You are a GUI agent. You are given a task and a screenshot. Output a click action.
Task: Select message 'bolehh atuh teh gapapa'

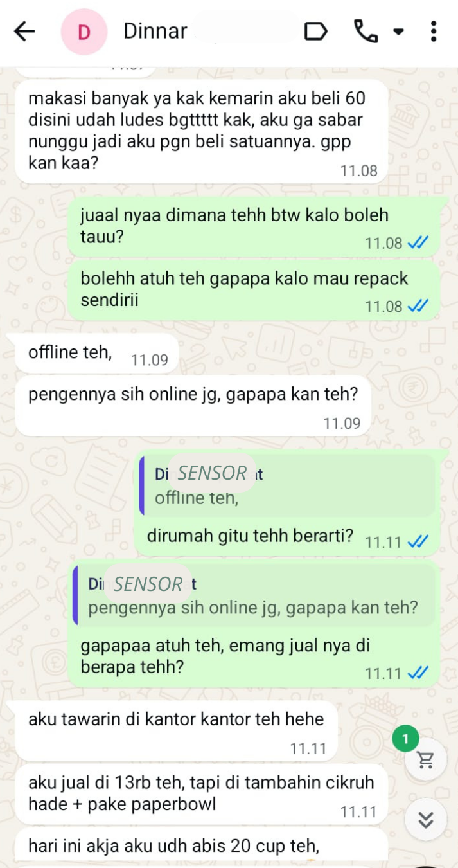click(x=254, y=291)
